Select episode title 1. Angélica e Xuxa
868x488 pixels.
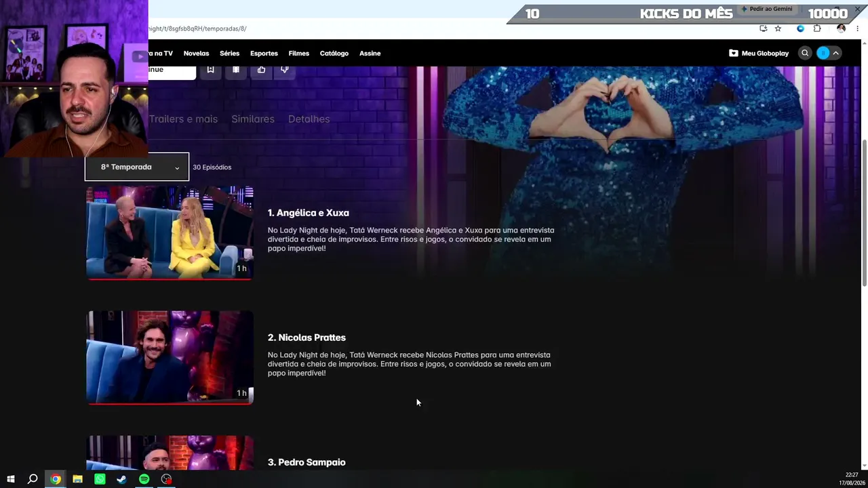tap(309, 213)
